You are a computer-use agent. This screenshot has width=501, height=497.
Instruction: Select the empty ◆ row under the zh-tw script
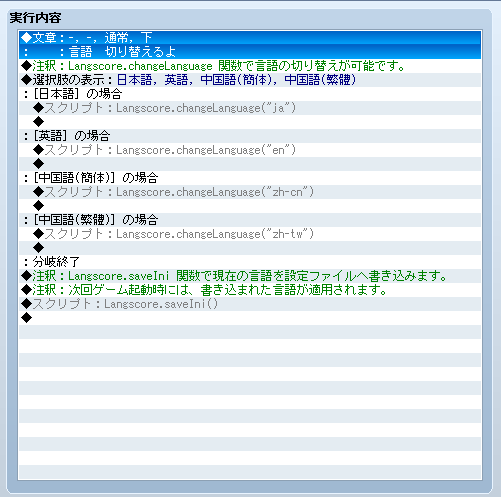tap(250, 248)
